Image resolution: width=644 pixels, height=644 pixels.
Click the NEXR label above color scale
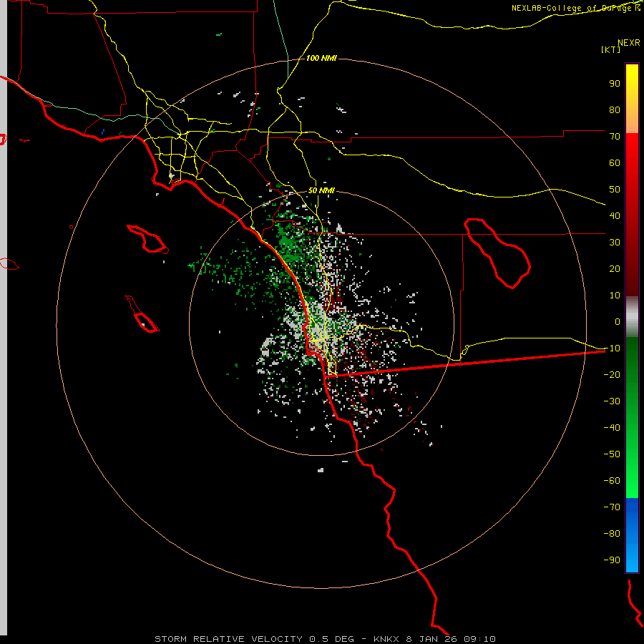(x=629, y=43)
